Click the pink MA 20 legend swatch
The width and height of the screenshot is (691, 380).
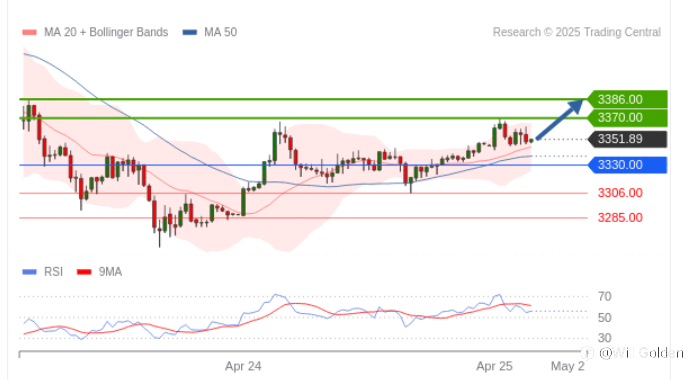30,32
